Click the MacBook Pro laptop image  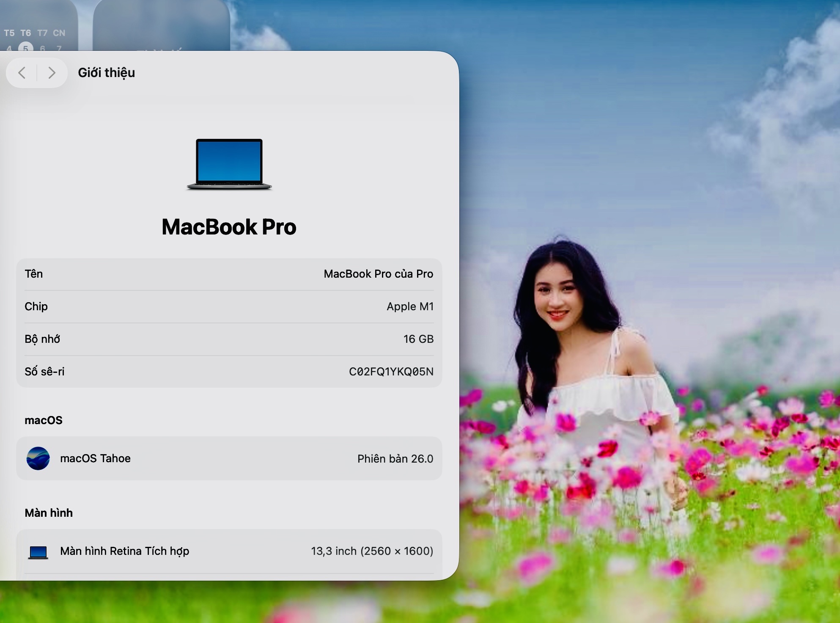229,164
